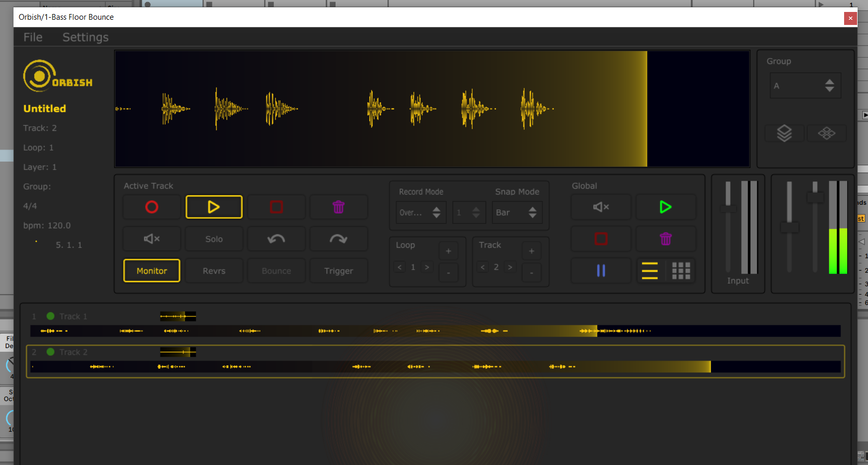This screenshot has width=868, height=465.
Task: Mute the active track speaker icon
Action: [x=152, y=239]
